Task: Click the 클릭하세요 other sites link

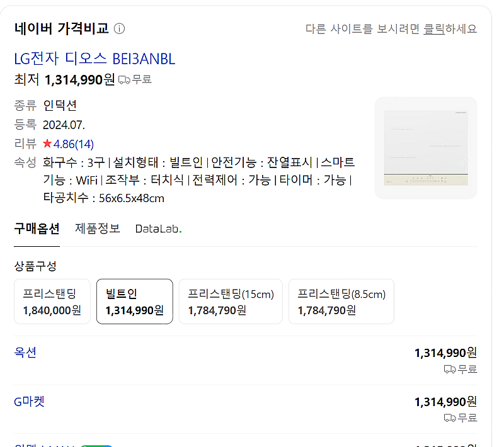Action: (450, 29)
